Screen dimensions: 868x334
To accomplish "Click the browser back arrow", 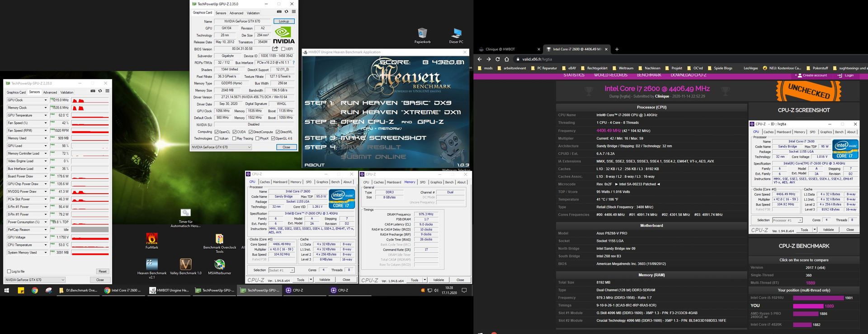I will click(x=480, y=59).
